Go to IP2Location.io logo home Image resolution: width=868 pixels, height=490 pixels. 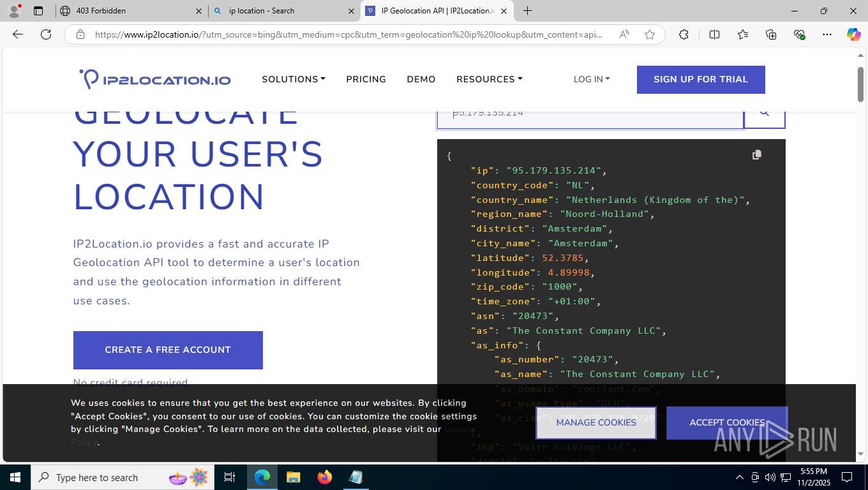point(155,79)
